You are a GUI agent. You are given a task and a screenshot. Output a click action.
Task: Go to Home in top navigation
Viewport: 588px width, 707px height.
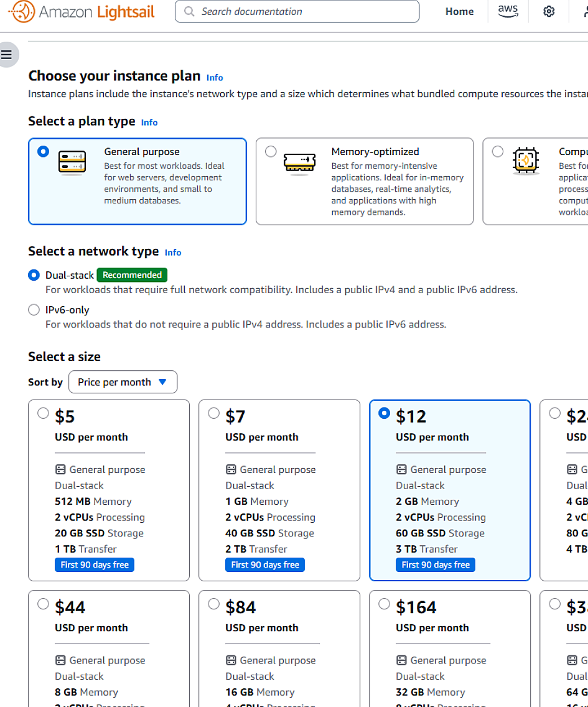click(459, 11)
